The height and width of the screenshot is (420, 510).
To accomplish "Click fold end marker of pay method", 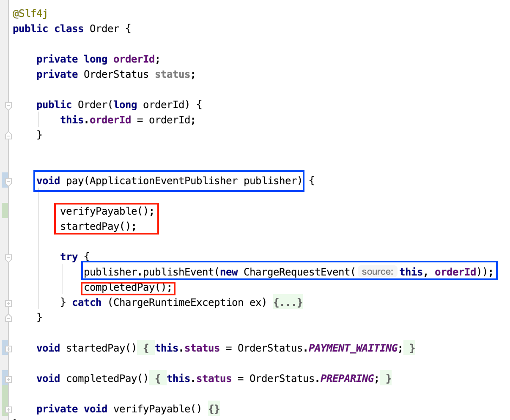I will tap(8, 318).
